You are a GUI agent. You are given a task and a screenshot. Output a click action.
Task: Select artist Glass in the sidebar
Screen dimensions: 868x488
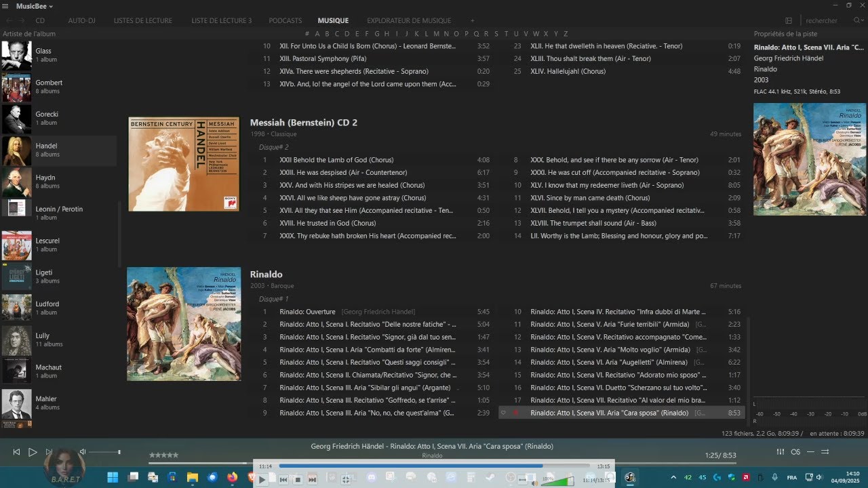pyautogui.click(x=58, y=55)
